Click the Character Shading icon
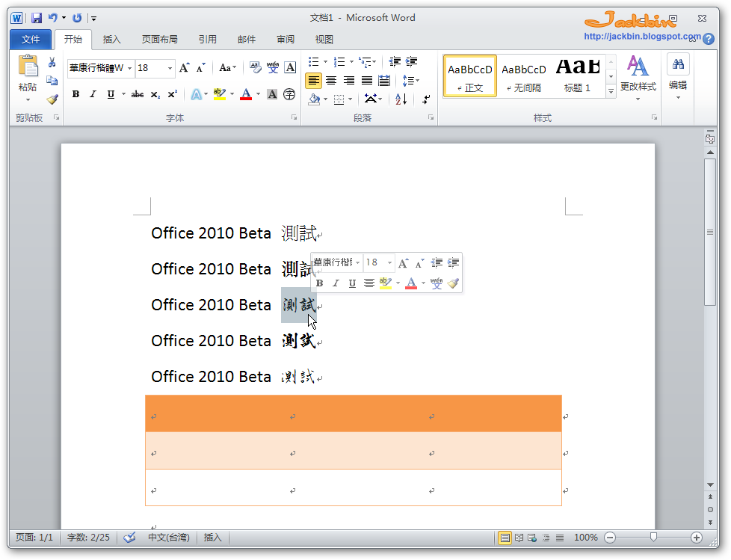 [x=272, y=95]
